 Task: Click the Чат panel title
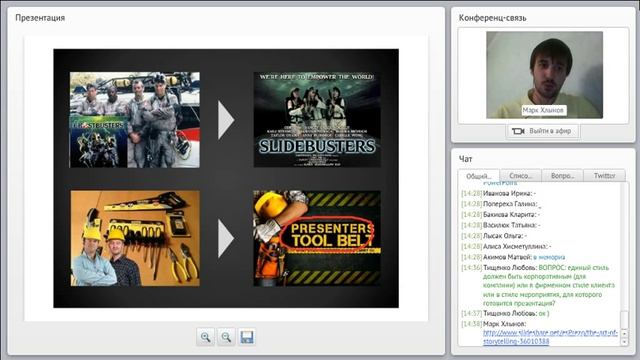(465, 159)
